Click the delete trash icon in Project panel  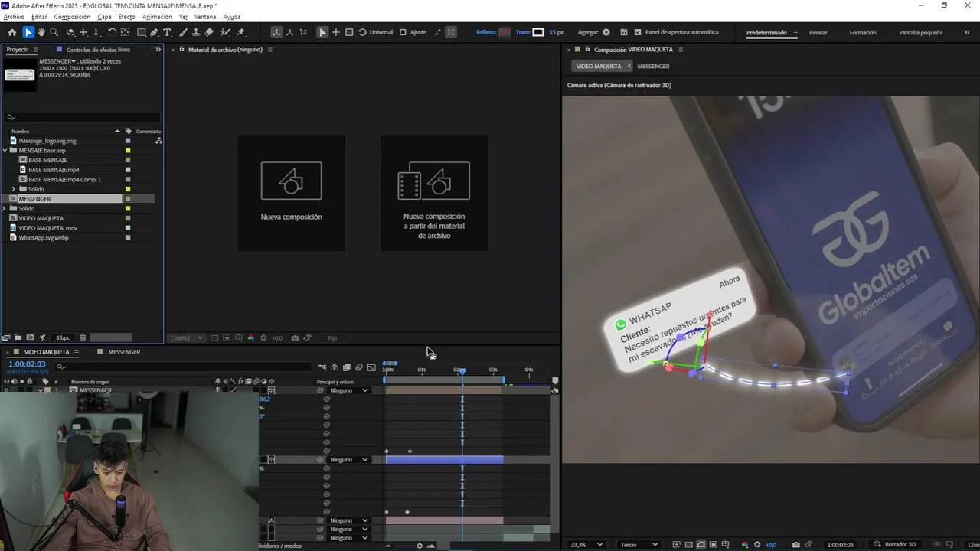pos(83,337)
